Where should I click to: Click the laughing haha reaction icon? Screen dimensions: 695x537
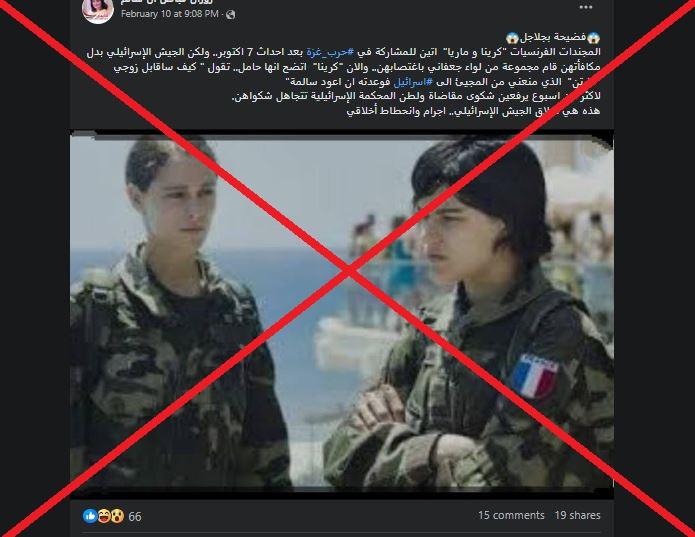click(x=104, y=516)
